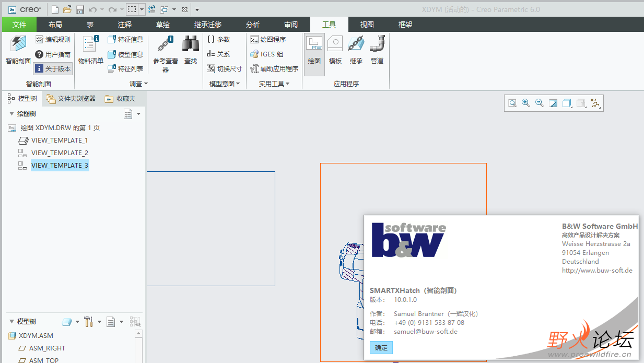Expand 模型意图 group dropdown
The image size is (644, 363).
[225, 84]
